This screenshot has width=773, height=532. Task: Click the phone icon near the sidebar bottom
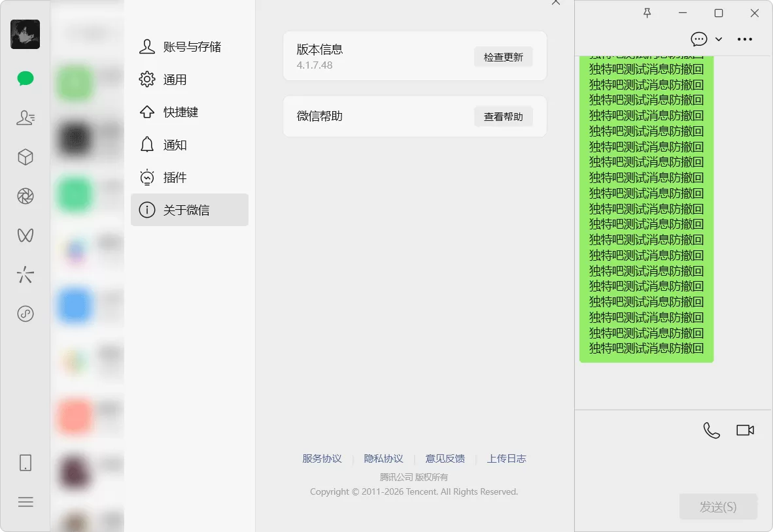click(25, 462)
